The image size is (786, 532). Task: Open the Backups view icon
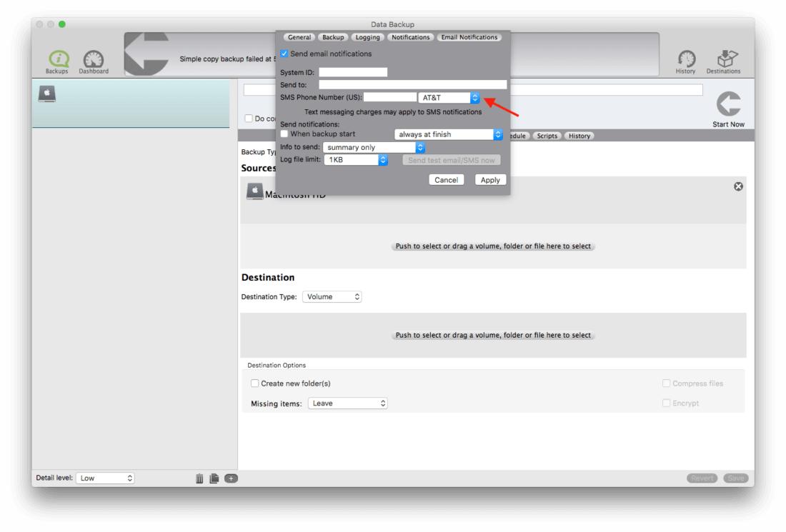(54, 56)
